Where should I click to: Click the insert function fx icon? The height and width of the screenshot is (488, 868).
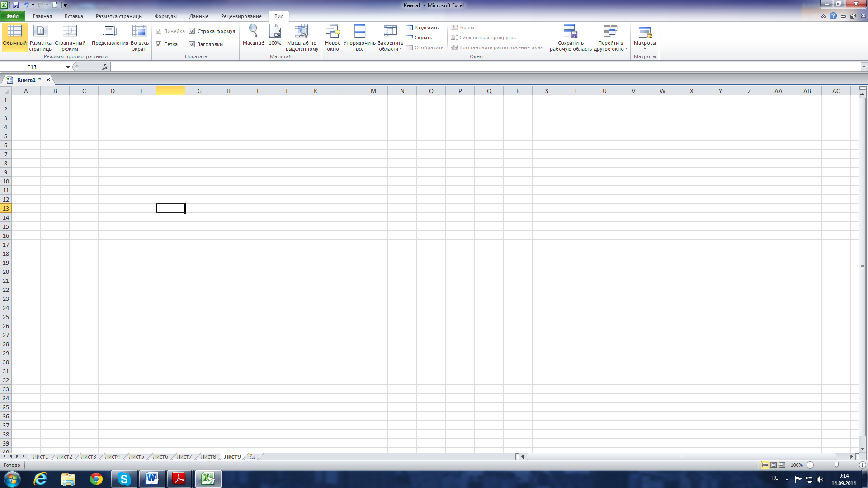coord(105,67)
